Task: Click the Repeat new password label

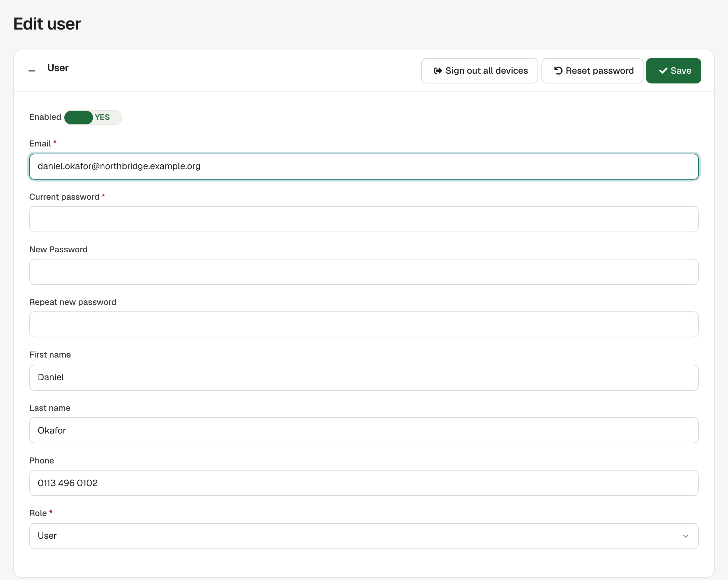Action: (x=72, y=302)
